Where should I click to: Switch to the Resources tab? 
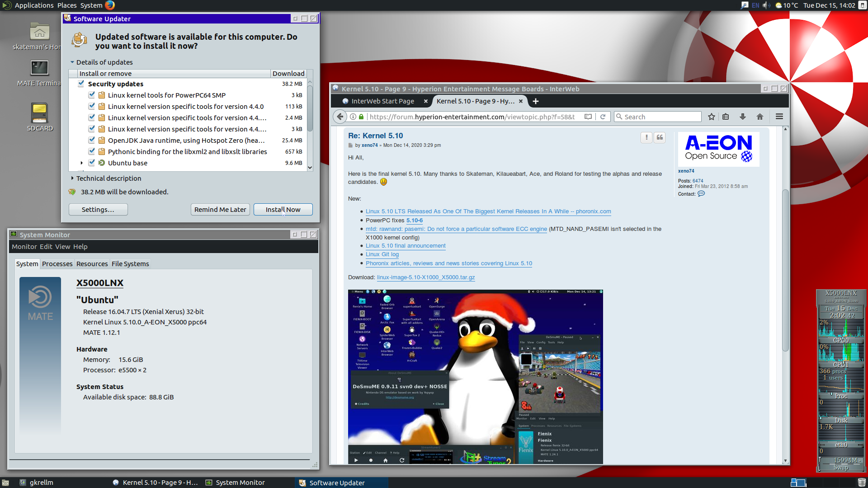pyautogui.click(x=92, y=264)
